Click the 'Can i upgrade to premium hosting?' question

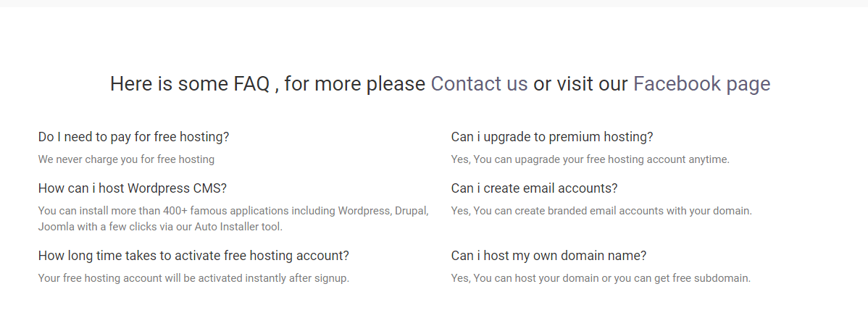coord(552,137)
